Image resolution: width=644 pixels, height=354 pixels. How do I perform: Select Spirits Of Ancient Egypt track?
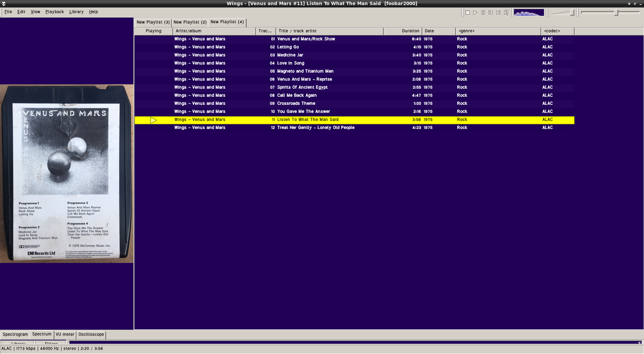tap(354, 87)
